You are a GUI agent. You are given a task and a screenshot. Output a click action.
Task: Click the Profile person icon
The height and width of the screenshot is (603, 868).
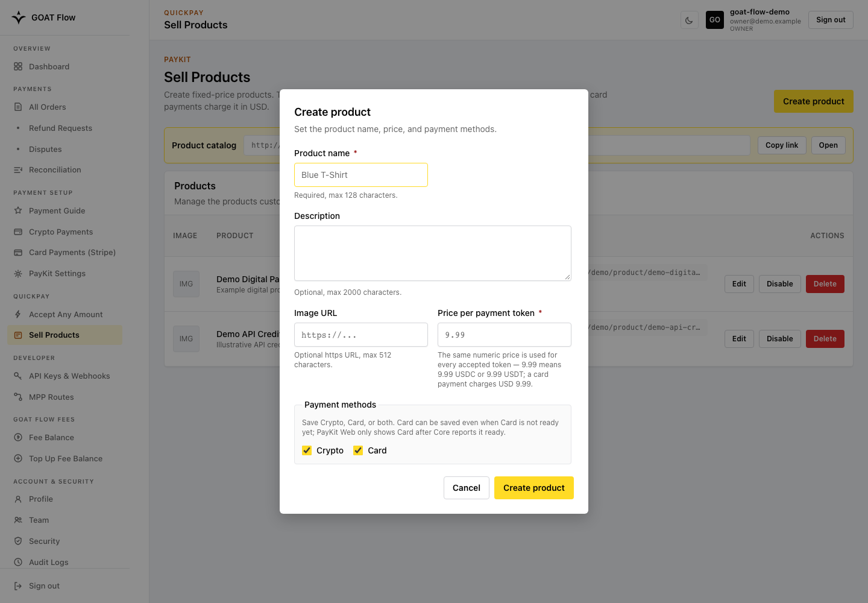[18, 499]
